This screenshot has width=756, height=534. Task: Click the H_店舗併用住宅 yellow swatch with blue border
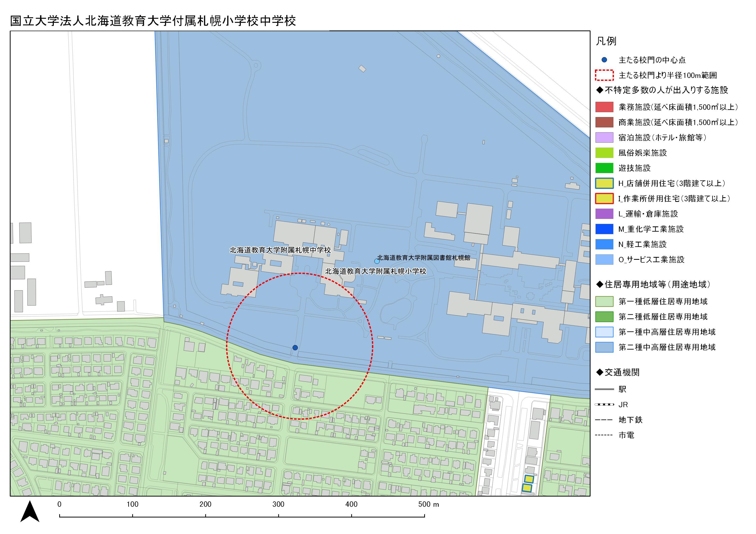click(604, 183)
